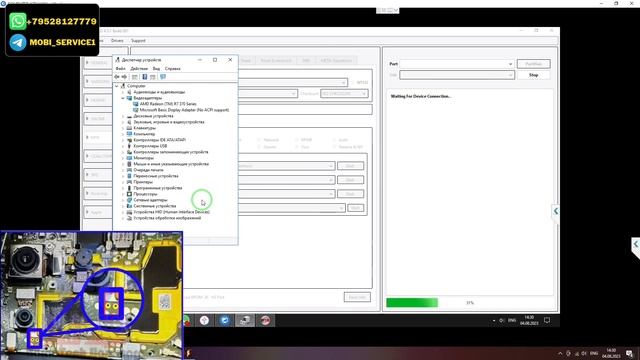Click the Принтеры category icon

129,182
